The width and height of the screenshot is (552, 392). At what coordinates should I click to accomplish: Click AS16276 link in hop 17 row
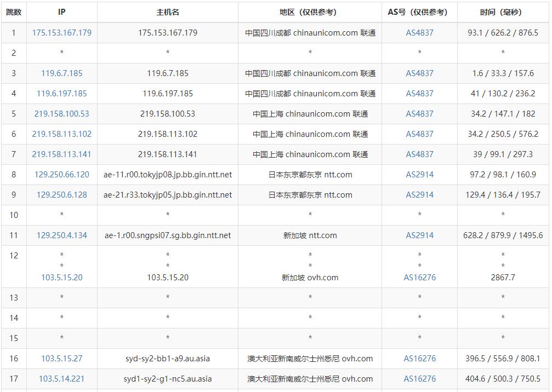[x=420, y=379]
